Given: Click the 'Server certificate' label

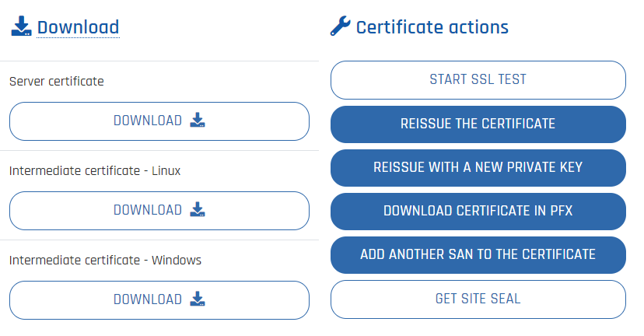Looking at the screenshot, I should pos(57,82).
